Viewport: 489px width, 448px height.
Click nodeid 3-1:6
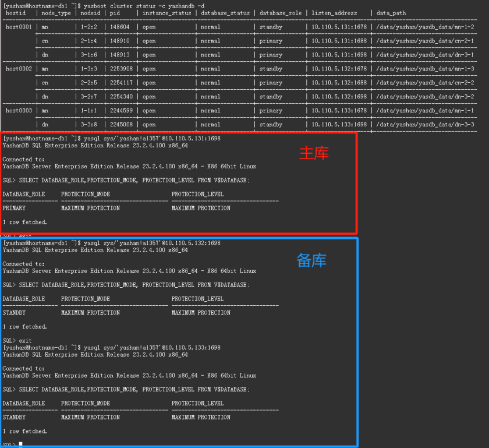tap(89, 55)
